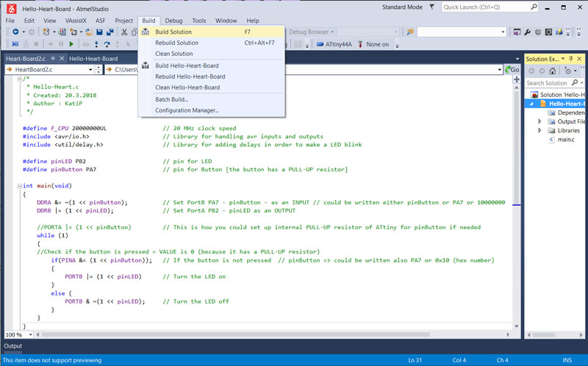
Task: Select Rebuild Solution menu entry
Action: [x=211, y=43]
